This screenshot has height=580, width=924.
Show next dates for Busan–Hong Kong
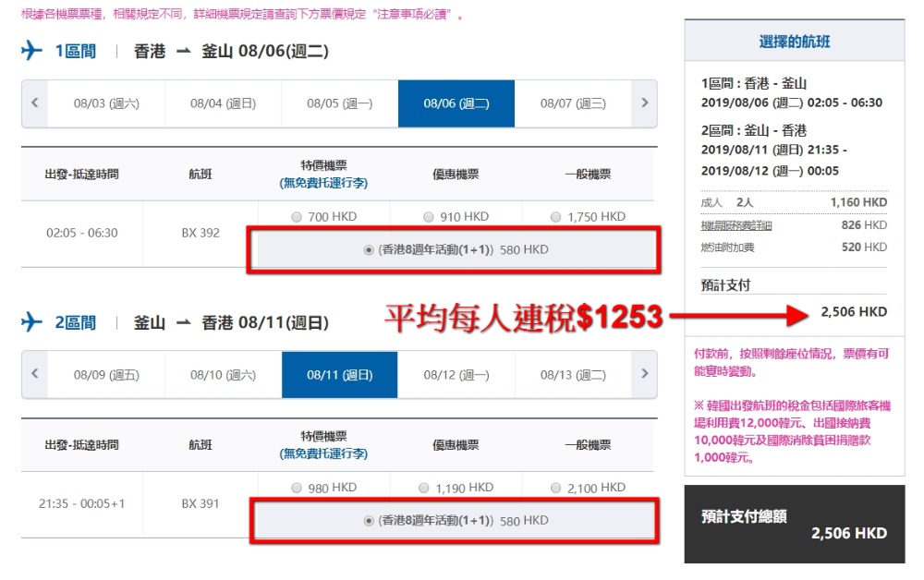tap(644, 374)
